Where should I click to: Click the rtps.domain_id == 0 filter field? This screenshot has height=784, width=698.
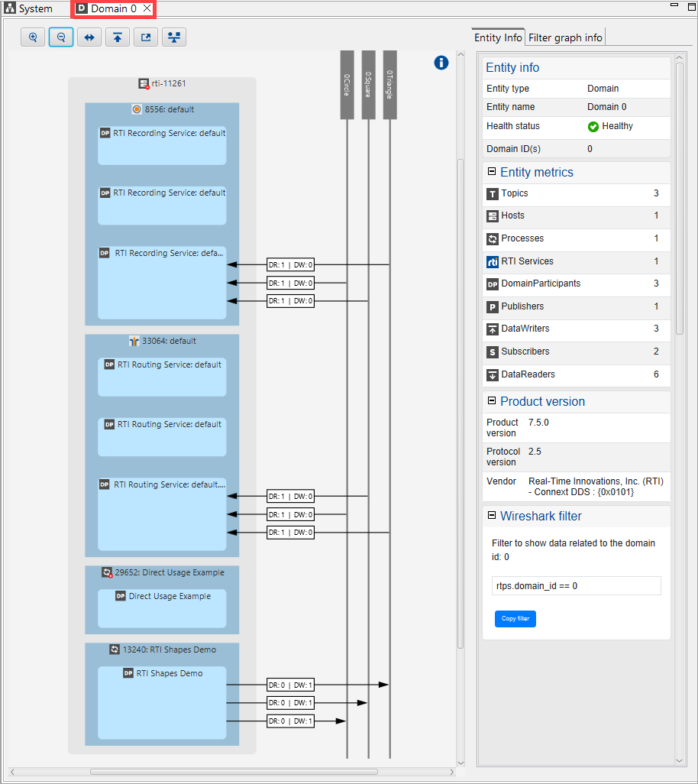(576, 585)
